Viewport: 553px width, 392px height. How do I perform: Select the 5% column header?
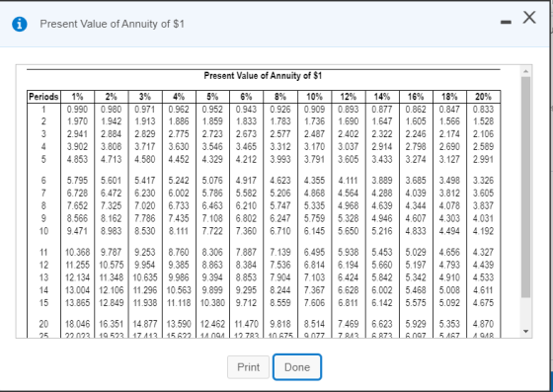click(212, 97)
